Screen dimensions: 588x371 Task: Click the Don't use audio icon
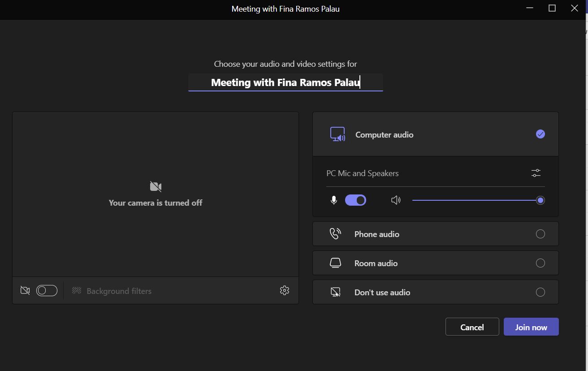[x=335, y=293]
